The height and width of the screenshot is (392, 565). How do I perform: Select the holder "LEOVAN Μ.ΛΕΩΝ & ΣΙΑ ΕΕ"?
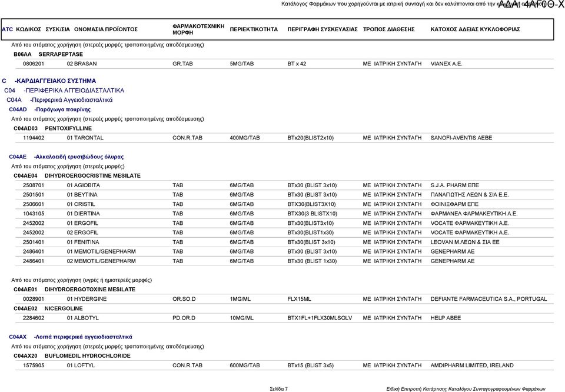coord(465,242)
